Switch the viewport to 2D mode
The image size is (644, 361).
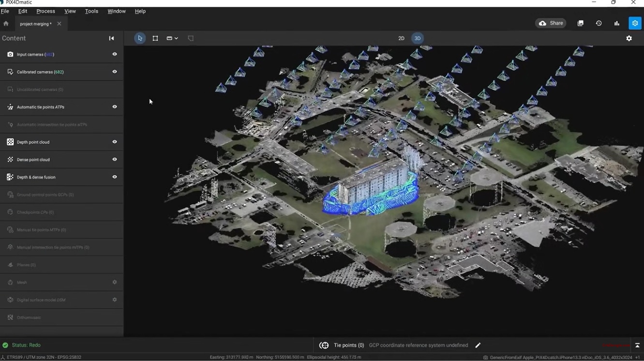pyautogui.click(x=401, y=38)
